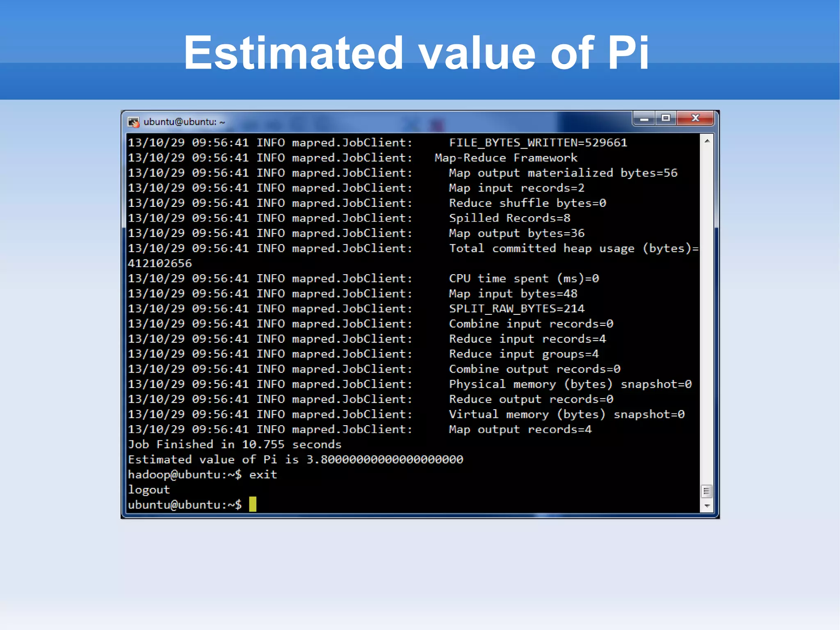
Task: Click Combine output records=0 line
Action: click(535, 369)
